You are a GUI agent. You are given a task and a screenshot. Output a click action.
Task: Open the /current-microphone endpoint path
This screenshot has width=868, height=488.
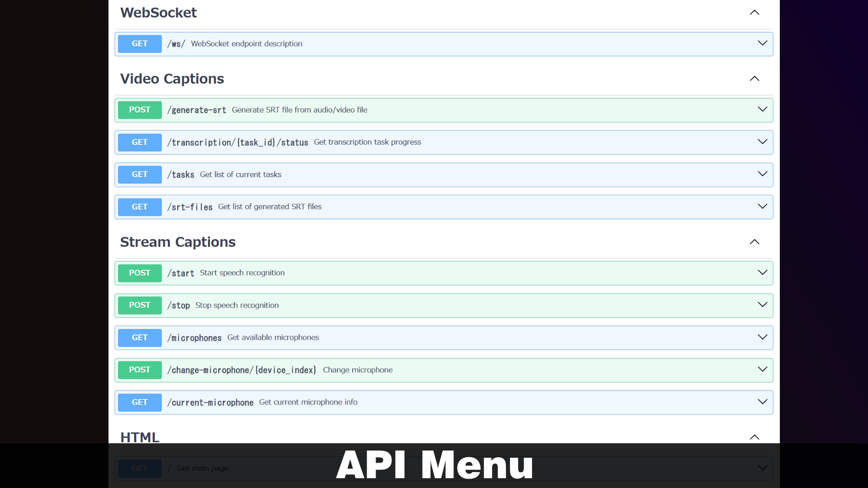coord(210,403)
